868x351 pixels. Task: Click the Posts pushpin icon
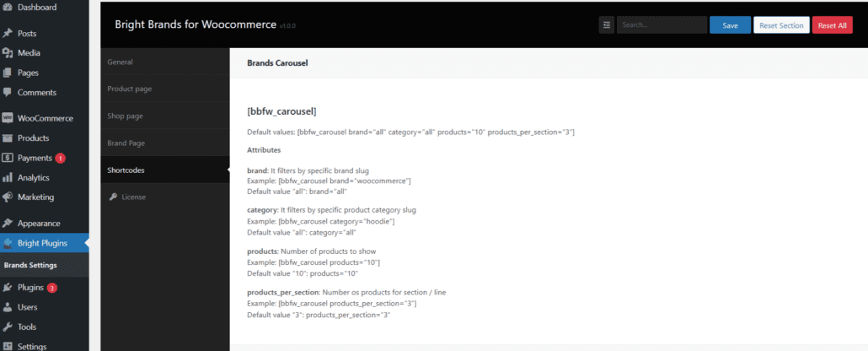(x=8, y=34)
